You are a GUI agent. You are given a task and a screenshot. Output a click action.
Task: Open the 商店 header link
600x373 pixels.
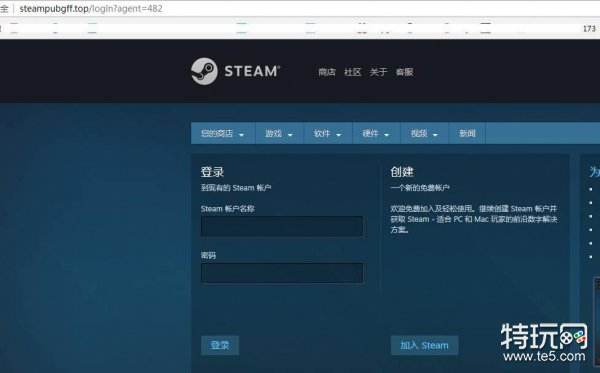coord(327,72)
